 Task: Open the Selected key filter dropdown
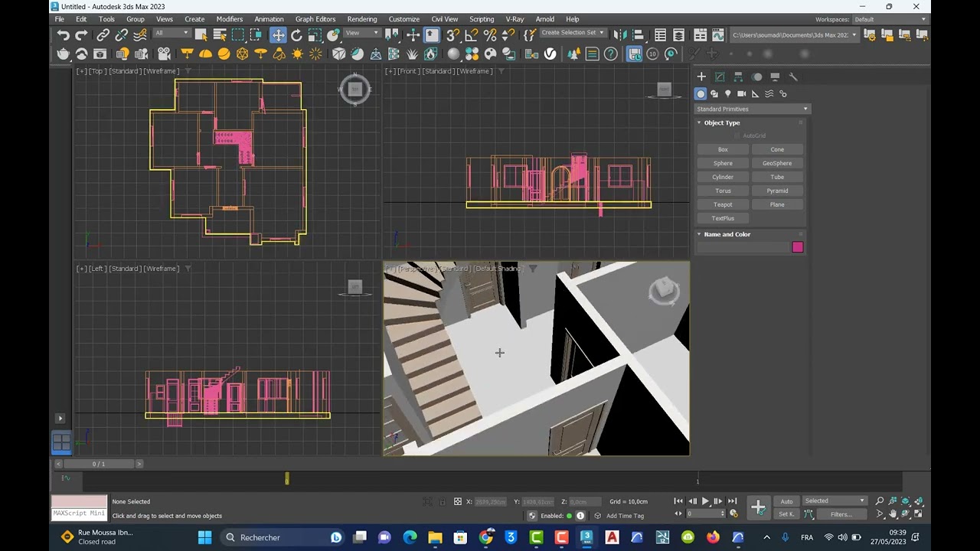[x=834, y=501]
